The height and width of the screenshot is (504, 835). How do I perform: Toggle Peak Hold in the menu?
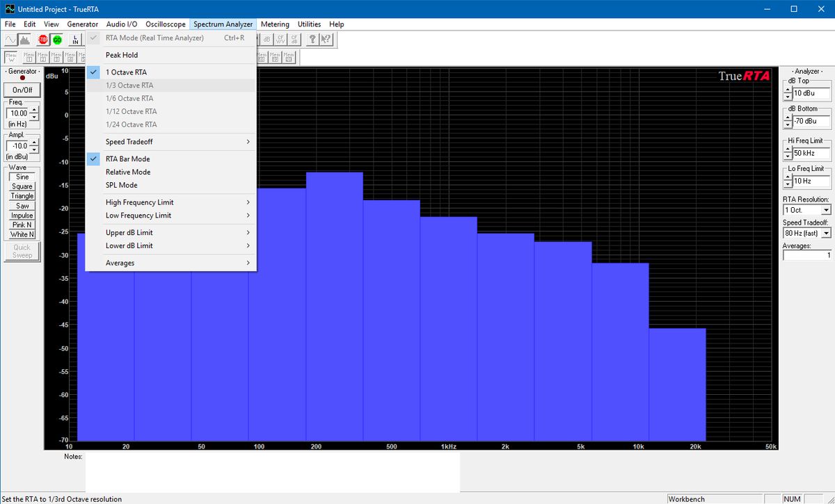click(122, 55)
